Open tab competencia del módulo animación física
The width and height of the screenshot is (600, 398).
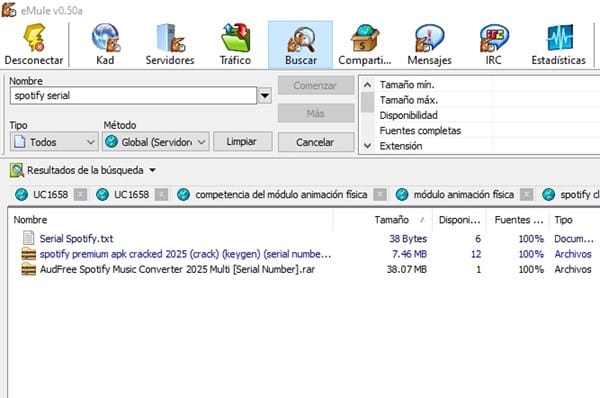pyautogui.click(x=281, y=195)
